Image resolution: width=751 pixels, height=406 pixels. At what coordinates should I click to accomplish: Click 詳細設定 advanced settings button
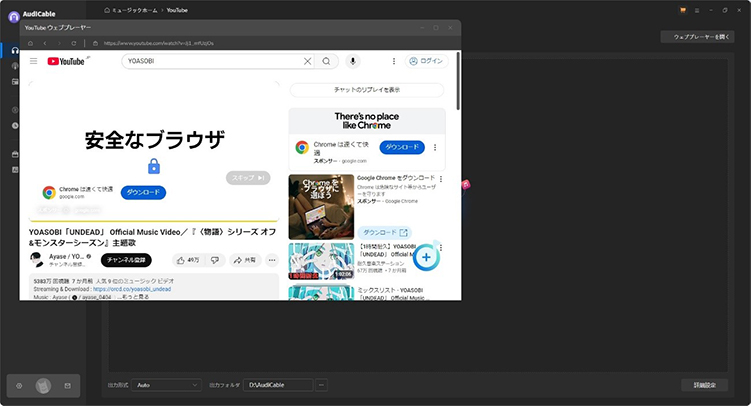pyautogui.click(x=705, y=385)
